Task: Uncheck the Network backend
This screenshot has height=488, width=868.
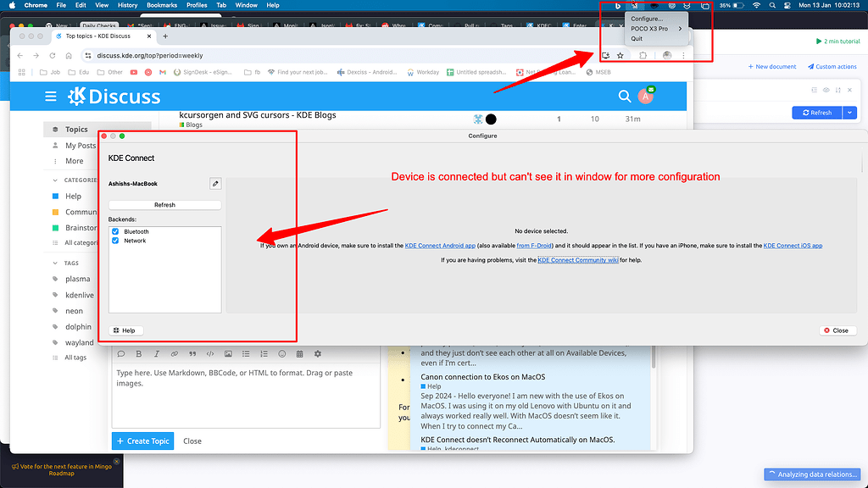Action: pos(116,241)
